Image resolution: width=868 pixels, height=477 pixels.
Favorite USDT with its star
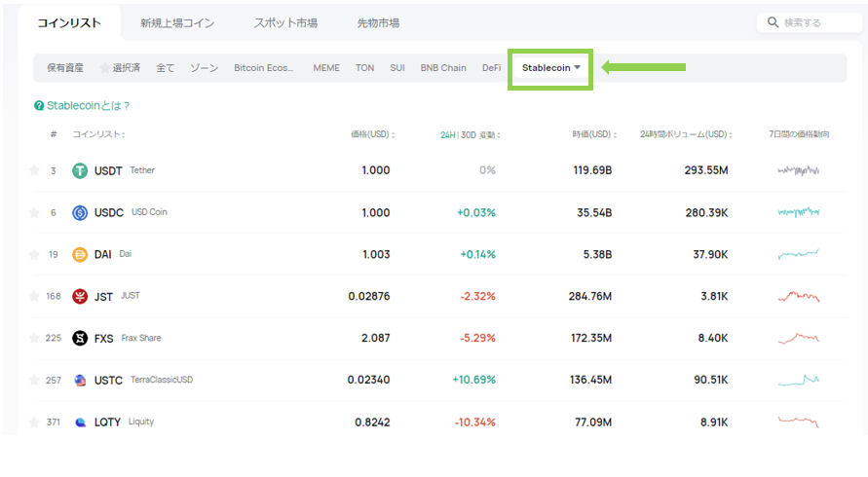tap(34, 170)
